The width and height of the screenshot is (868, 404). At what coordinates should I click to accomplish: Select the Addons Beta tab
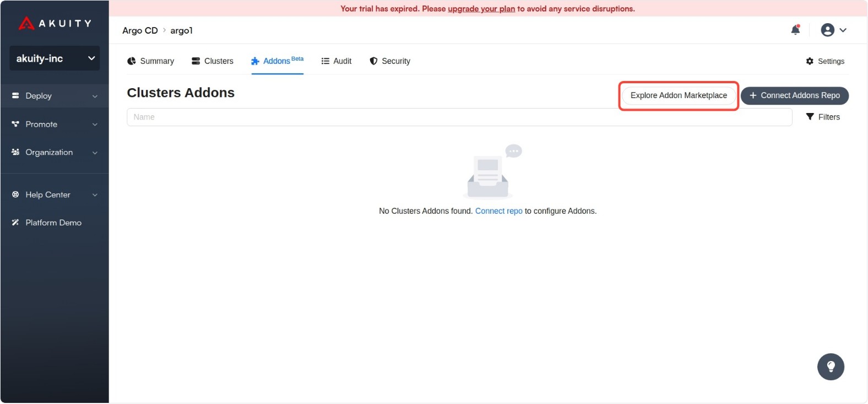(x=278, y=61)
